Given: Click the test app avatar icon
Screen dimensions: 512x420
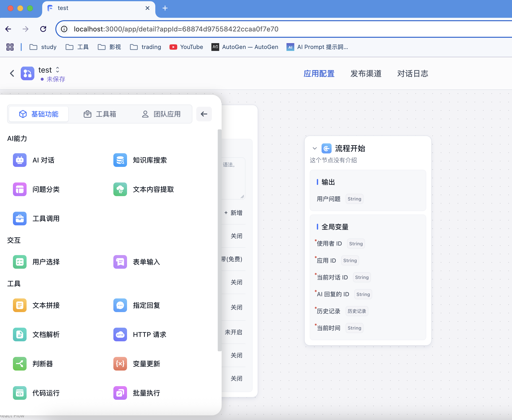Looking at the screenshot, I should [28, 73].
